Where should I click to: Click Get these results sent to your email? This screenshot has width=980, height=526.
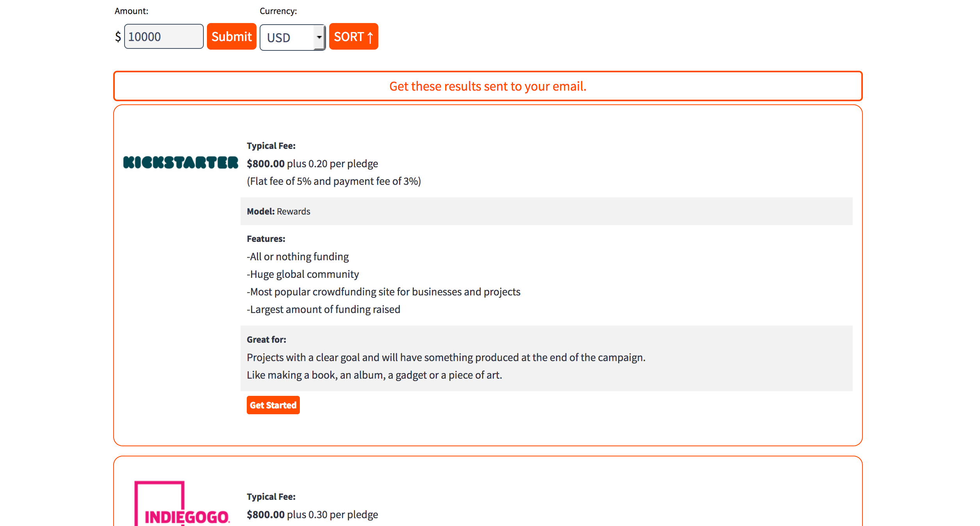(x=488, y=86)
